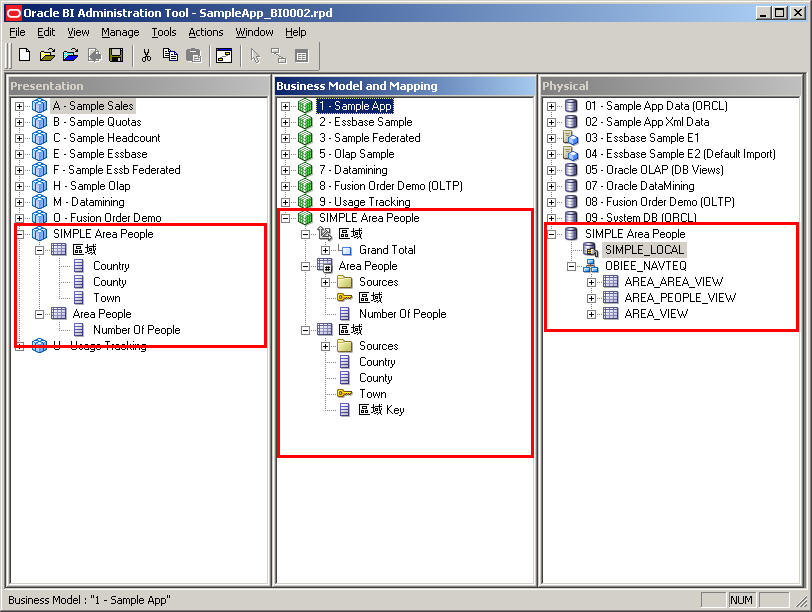Open the Edit menu
812x612 pixels.
coord(46,32)
